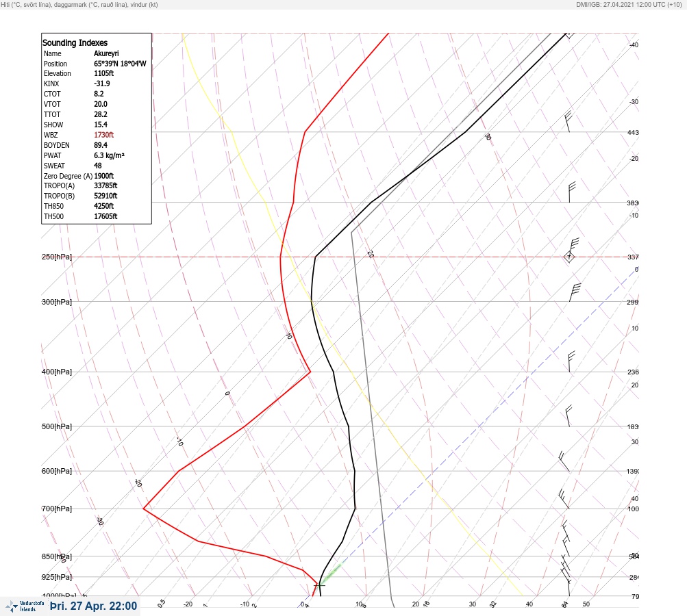The image size is (687, 616).
Task: Click the KINX value '-31.9'
Action: [x=101, y=84]
